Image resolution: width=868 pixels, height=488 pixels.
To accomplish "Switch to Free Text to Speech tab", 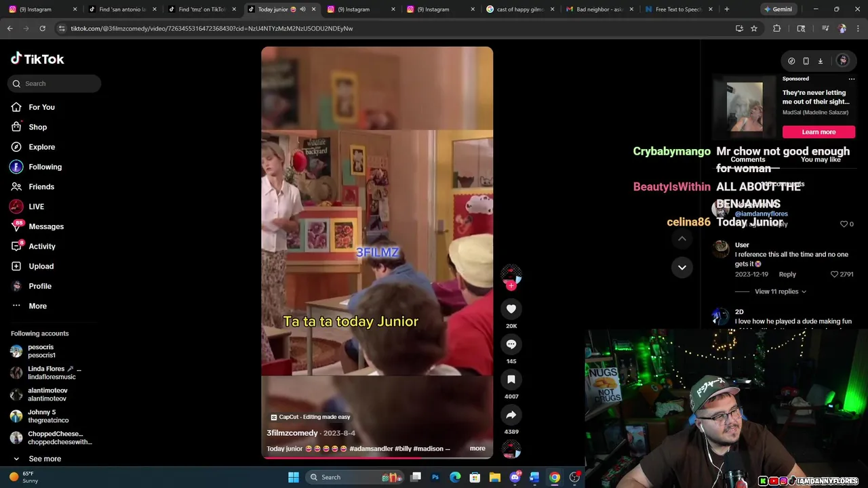I will [679, 9].
